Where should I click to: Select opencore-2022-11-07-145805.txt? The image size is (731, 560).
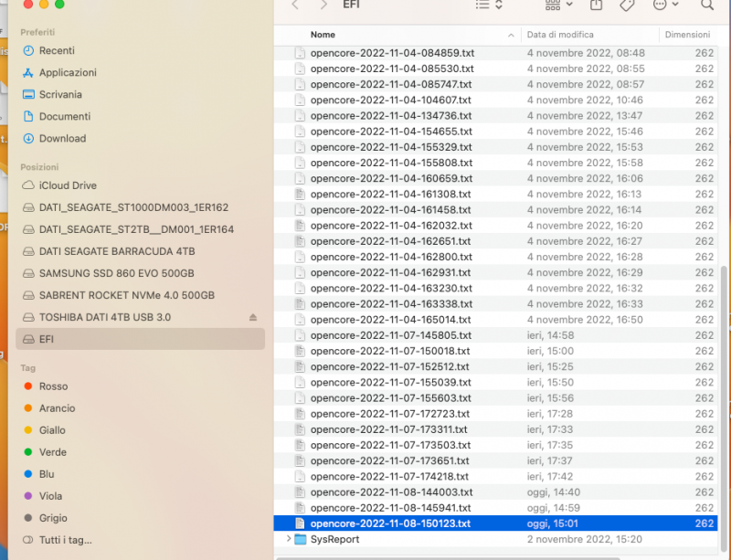coord(495,335)
